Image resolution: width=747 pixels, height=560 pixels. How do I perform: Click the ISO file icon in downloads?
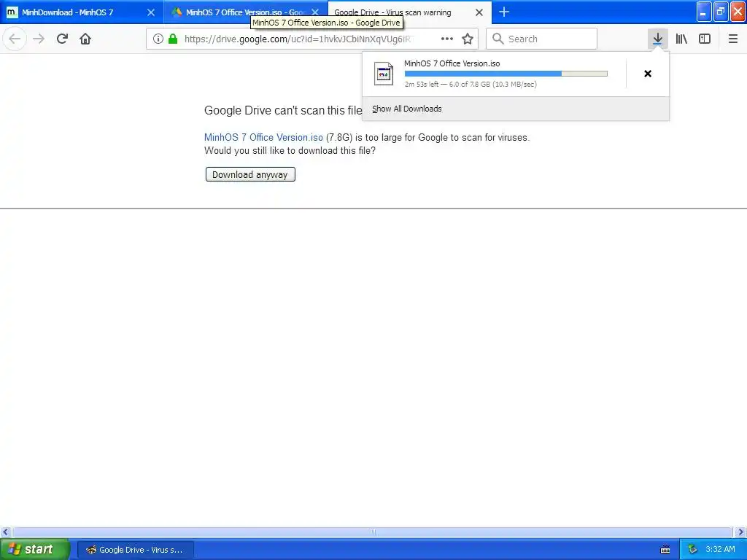point(384,74)
